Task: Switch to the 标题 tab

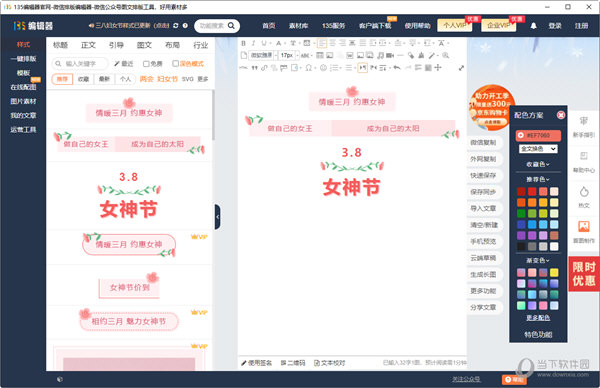Action: (x=60, y=45)
